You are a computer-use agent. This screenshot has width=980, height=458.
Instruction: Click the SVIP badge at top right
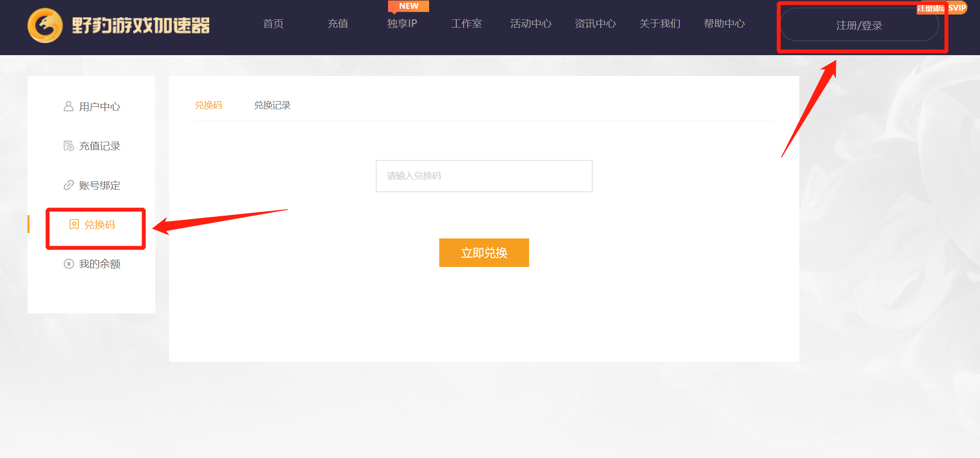(x=959, y=8)
